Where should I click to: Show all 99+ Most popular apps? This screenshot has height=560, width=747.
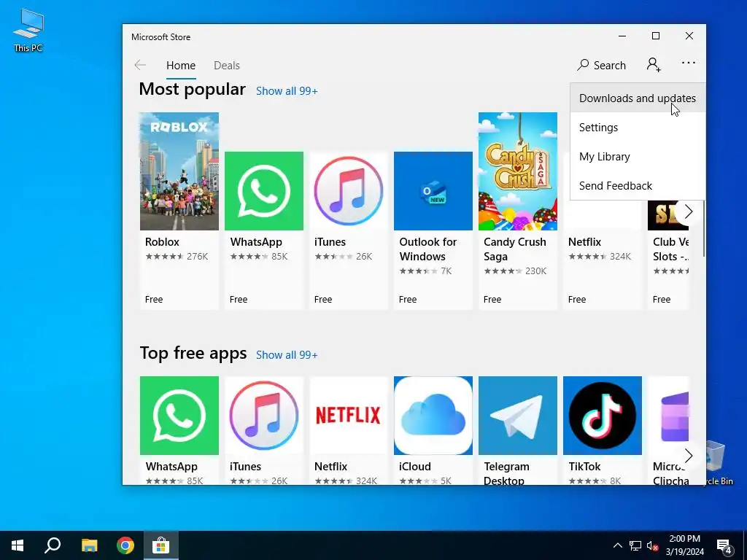pos(287,91)
